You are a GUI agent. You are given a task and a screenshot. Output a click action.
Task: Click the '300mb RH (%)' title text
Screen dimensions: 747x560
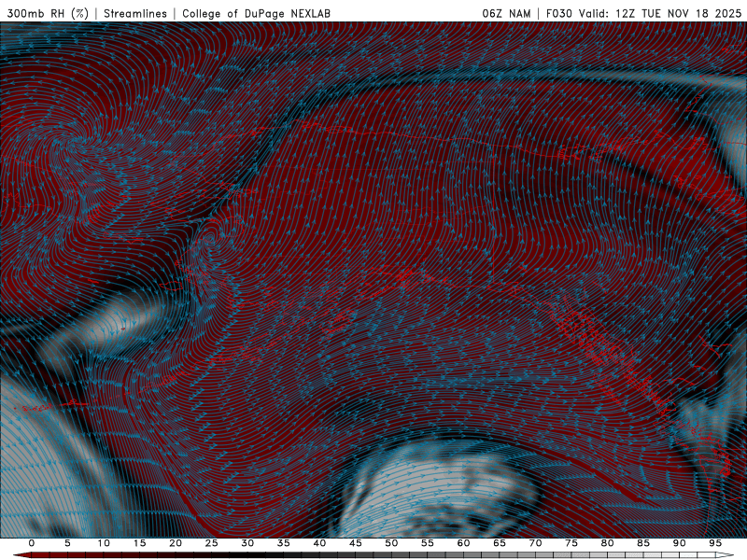point(48,13)
